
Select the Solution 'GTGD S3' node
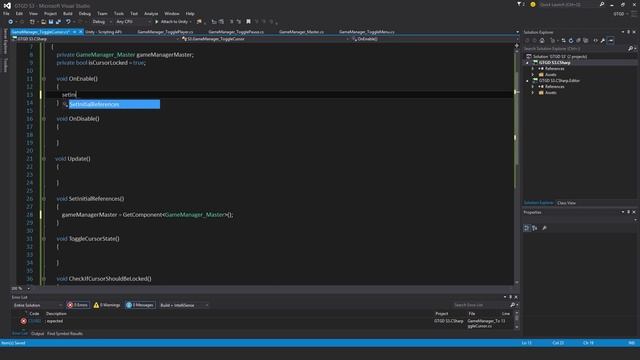560,57
